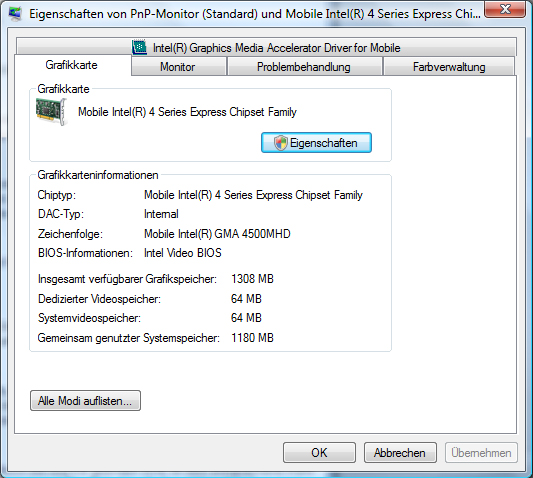
Task: Close the properties dialog window
Action: point(505,8)
